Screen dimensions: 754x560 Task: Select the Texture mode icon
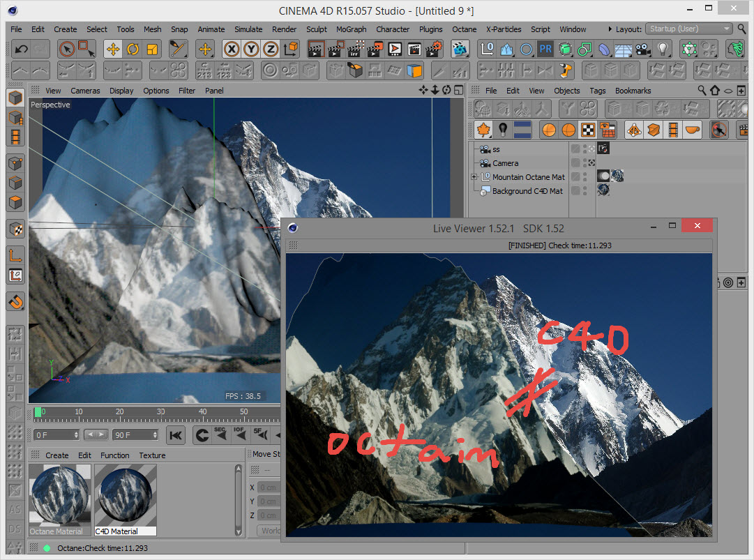15,229
